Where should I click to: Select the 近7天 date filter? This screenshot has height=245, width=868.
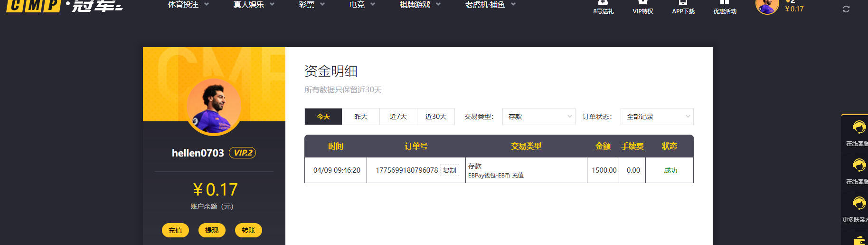[x=398, y=117]
